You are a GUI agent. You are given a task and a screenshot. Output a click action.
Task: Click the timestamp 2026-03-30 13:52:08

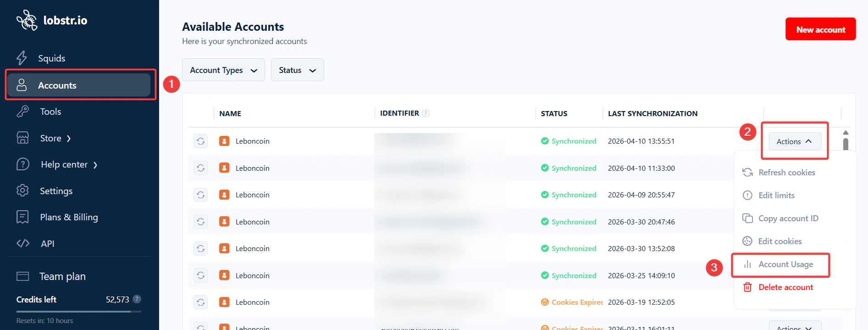pyautogui.click(x=641, y=248)
